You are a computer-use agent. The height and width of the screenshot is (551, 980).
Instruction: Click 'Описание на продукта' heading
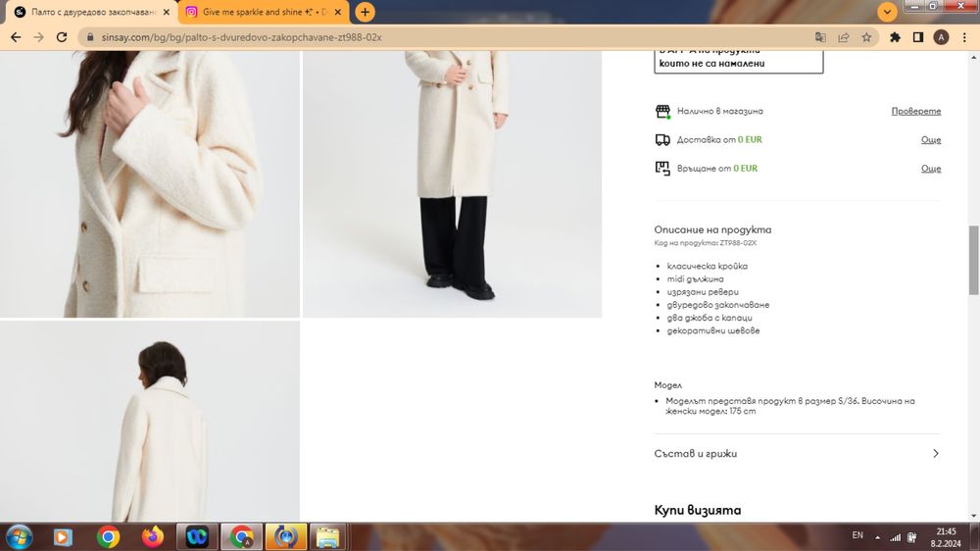coord(713,229)
